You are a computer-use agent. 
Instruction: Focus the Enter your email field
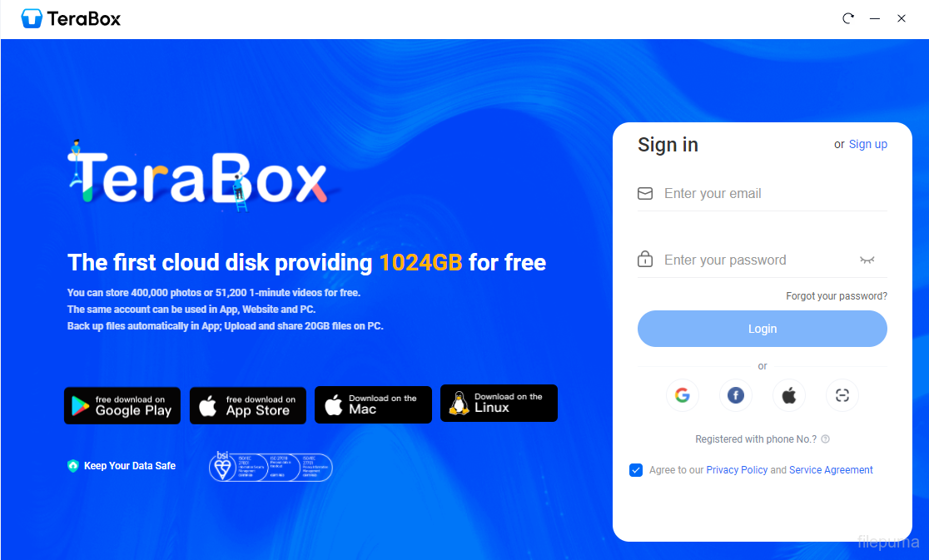(x=762, y=194)
